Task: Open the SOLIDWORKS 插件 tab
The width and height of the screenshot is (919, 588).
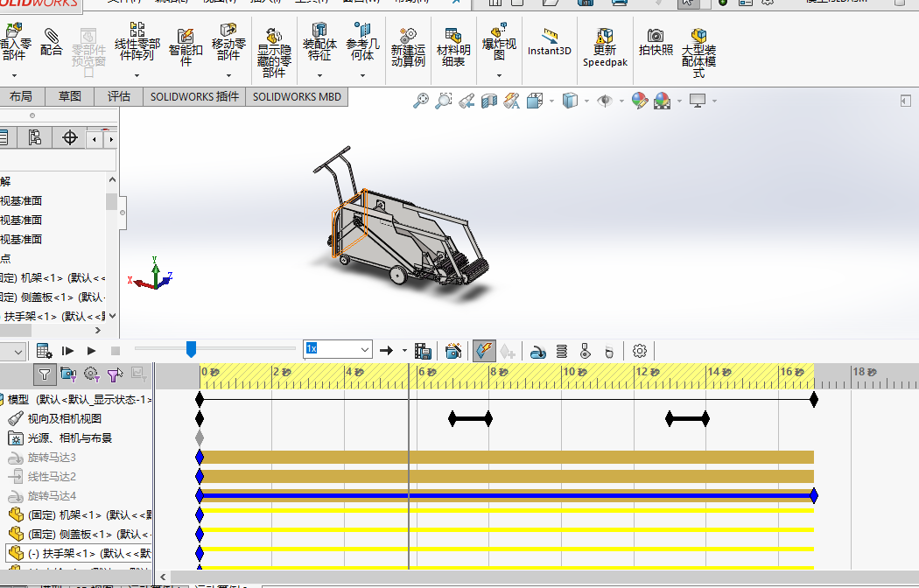Action: tap(194, 96)
